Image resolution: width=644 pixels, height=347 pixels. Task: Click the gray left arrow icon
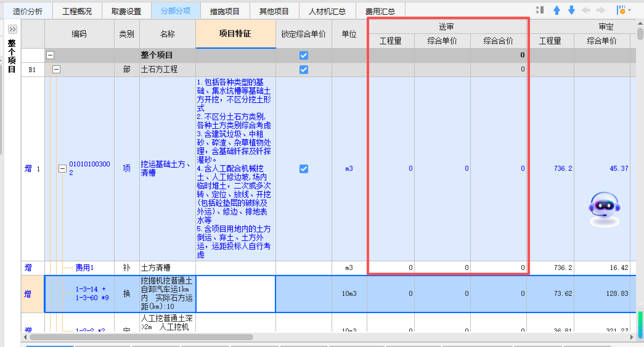(x=586, y=10)
